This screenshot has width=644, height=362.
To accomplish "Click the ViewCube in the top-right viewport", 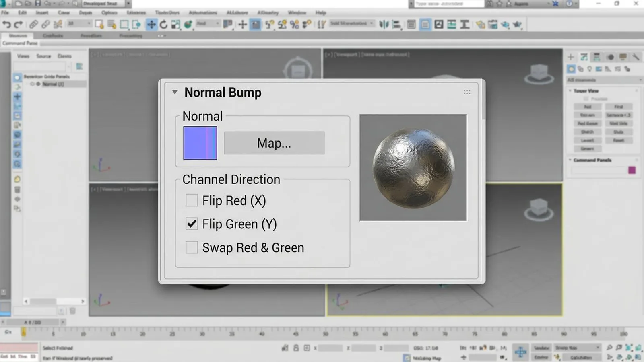I will [539, 74].
